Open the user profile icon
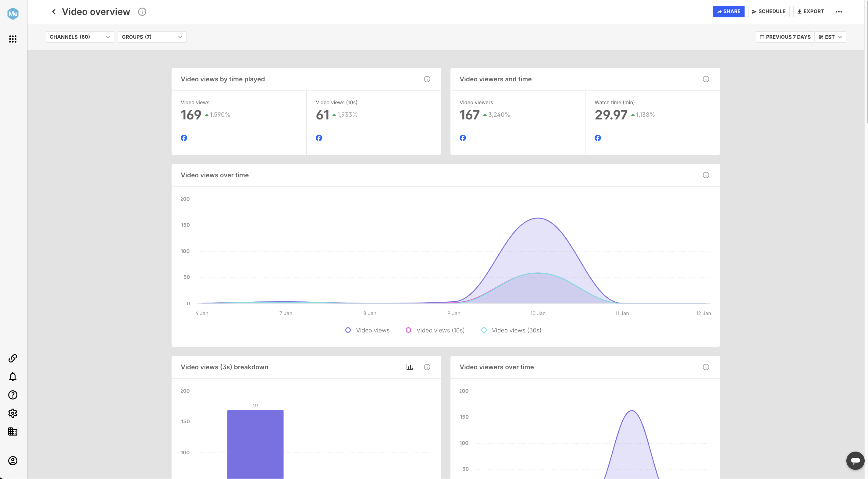This screenshot has width=868, height=479. point(13,460)
